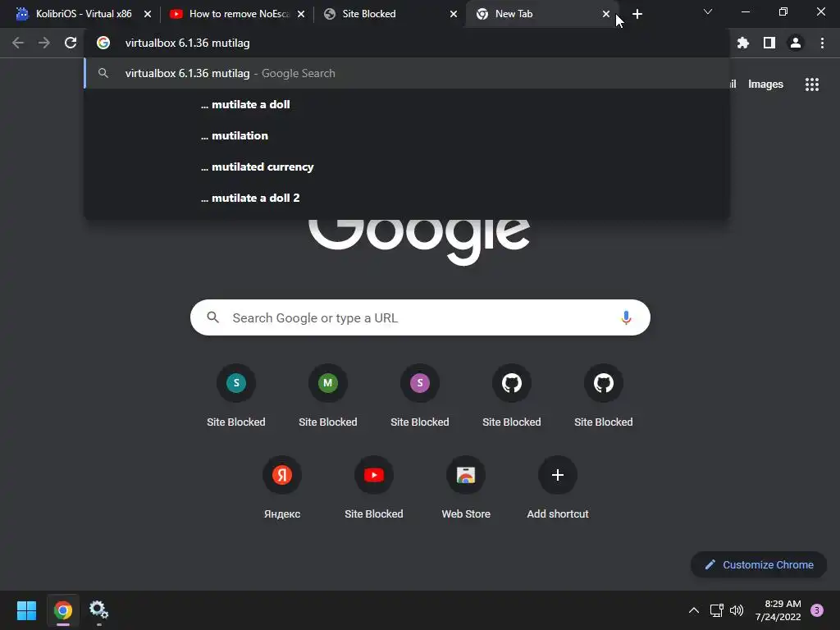Image resolution: width=840 pixels, height=630 pixels.
Task: Focus the Search Google or type a URL box
Action: (420, 317)
